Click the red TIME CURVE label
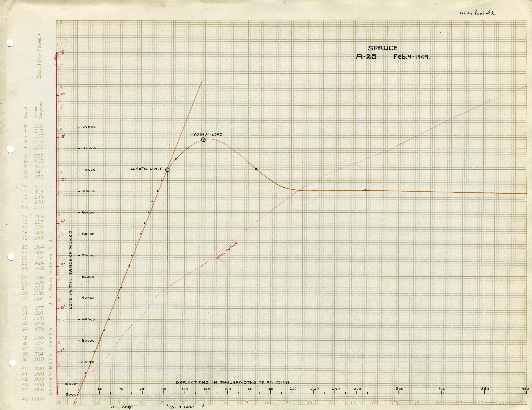The width and height of the screenshot is (532, 410). coord(227,250)
